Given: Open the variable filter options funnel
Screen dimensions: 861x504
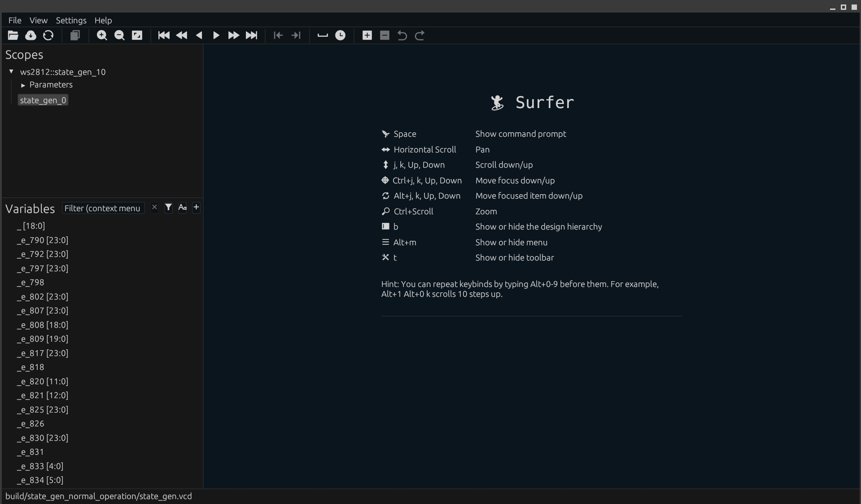Looking at the screenshot, I should (168, 207).
